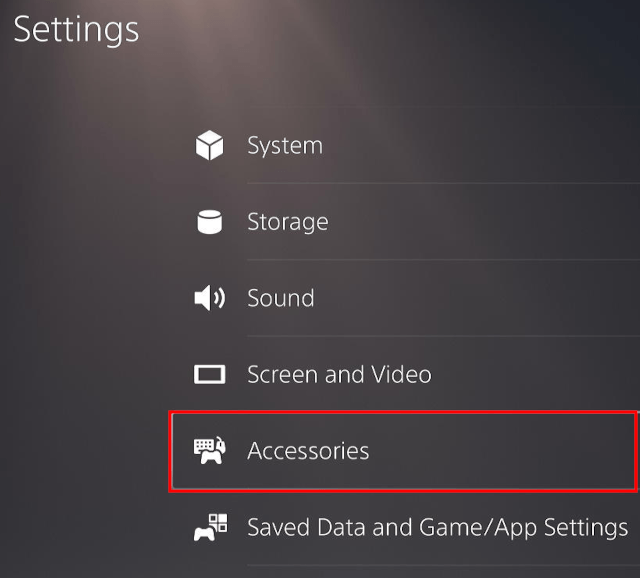Click the Saved Data controller icon

pyautogui.click(x=210, y=527)
